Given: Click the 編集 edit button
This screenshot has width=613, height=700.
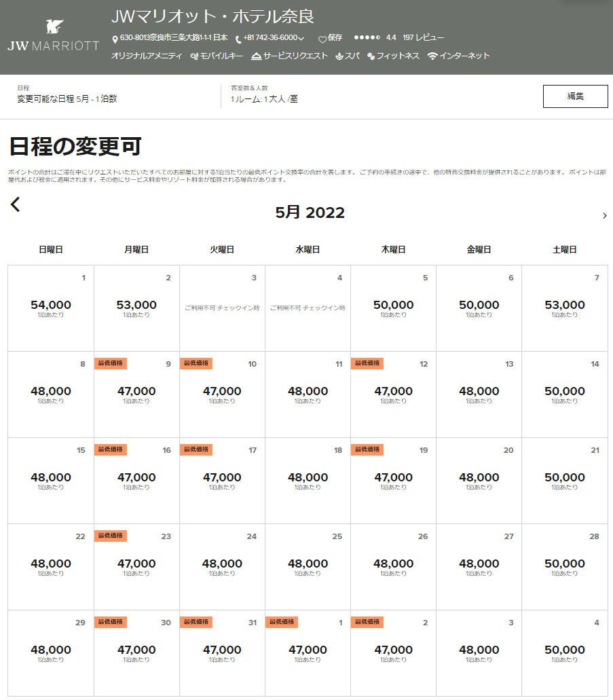Looking at the screenshot, I should coord(575,96).
